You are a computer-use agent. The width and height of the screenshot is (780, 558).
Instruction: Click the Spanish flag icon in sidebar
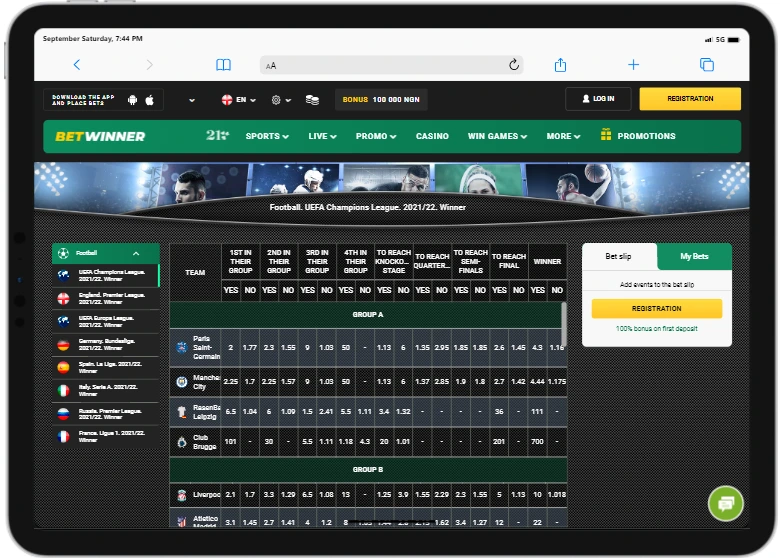tap(63, 367)
